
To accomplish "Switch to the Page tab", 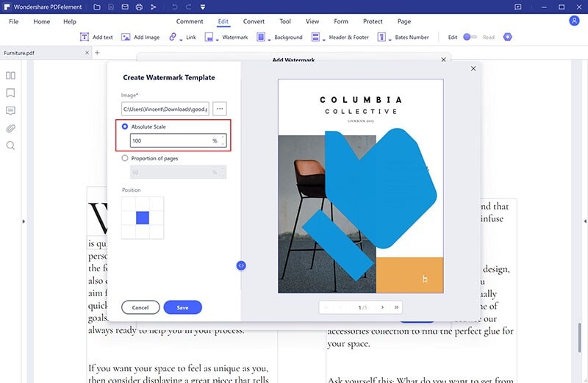I will click(404, 21).
